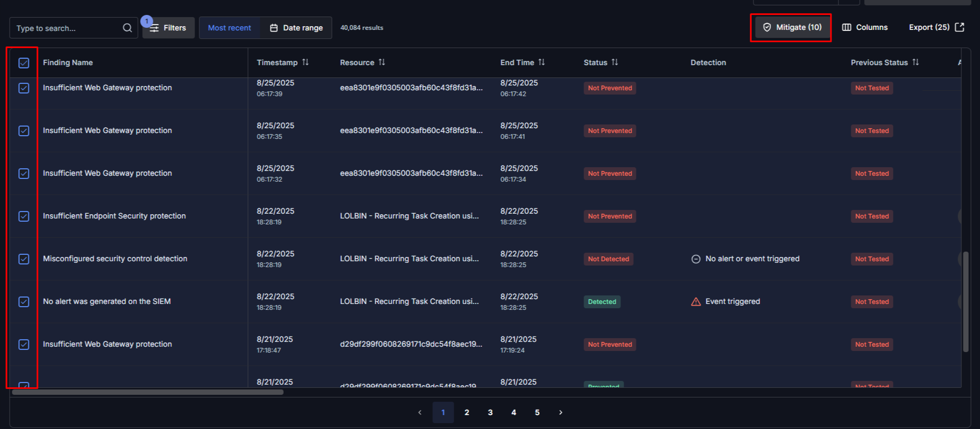Go to the next results page arrow
This screenshot has height=429, width=980.
coord(561,412)
